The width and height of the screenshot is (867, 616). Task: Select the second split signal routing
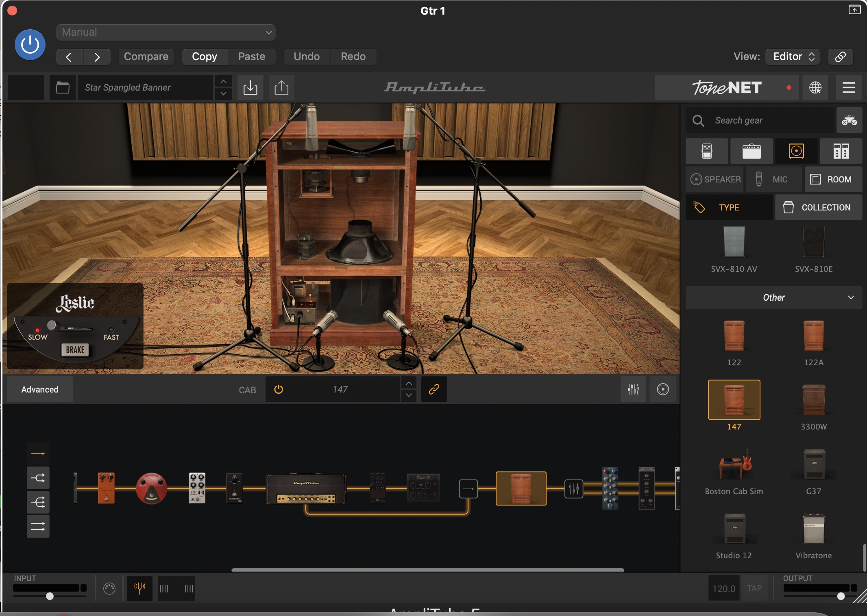point(38,478)
